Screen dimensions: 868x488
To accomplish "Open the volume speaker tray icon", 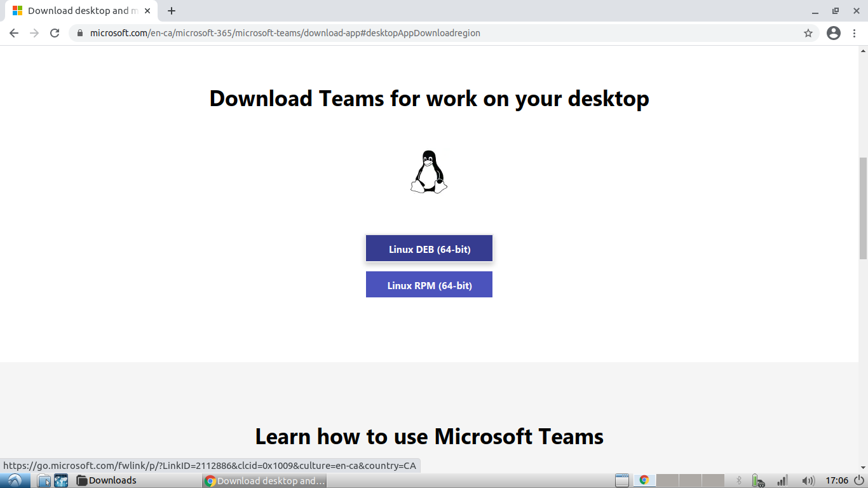I will pyautogui.click(x=808, y=480).
